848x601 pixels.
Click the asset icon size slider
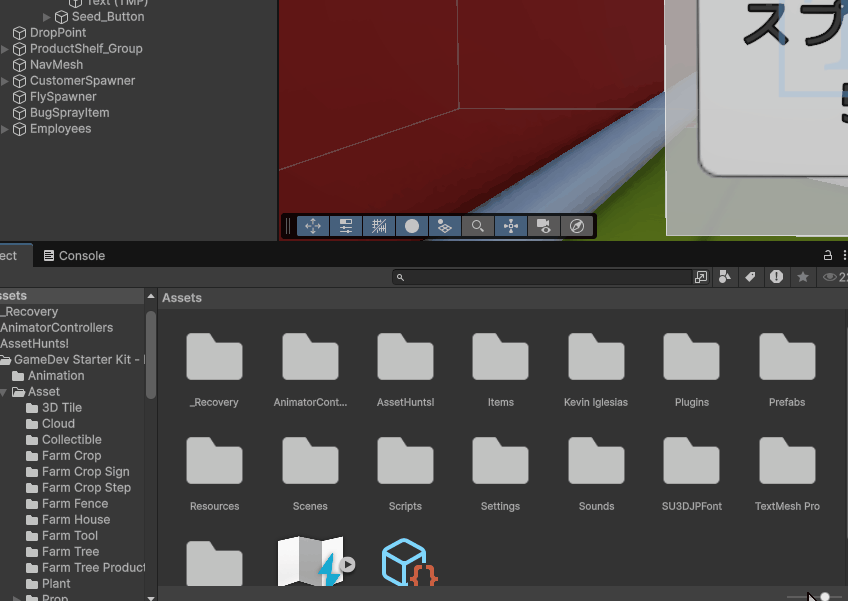point(824,596)
